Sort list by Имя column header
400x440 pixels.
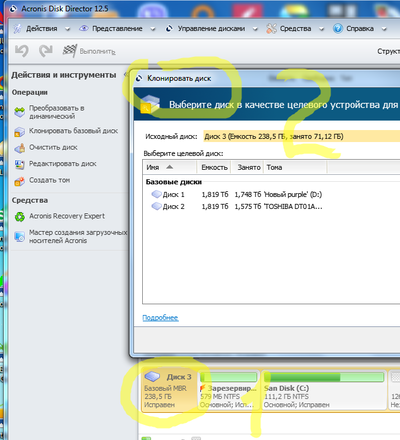coord(170,167)
